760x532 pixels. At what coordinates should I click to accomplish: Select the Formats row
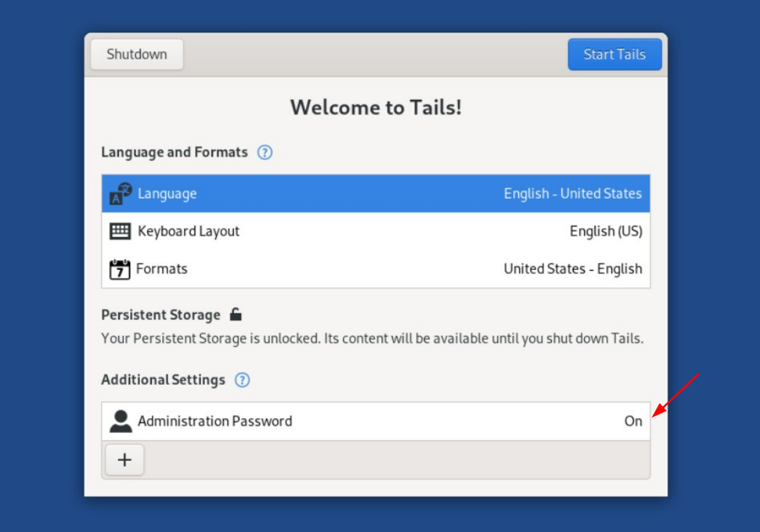tap(376, 269)
